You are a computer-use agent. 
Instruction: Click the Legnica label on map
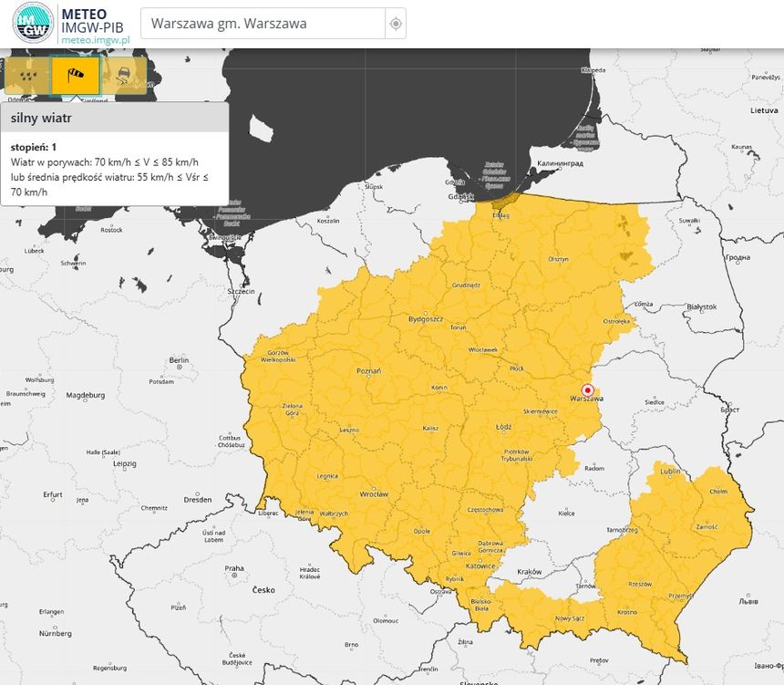tap(327, 476)
